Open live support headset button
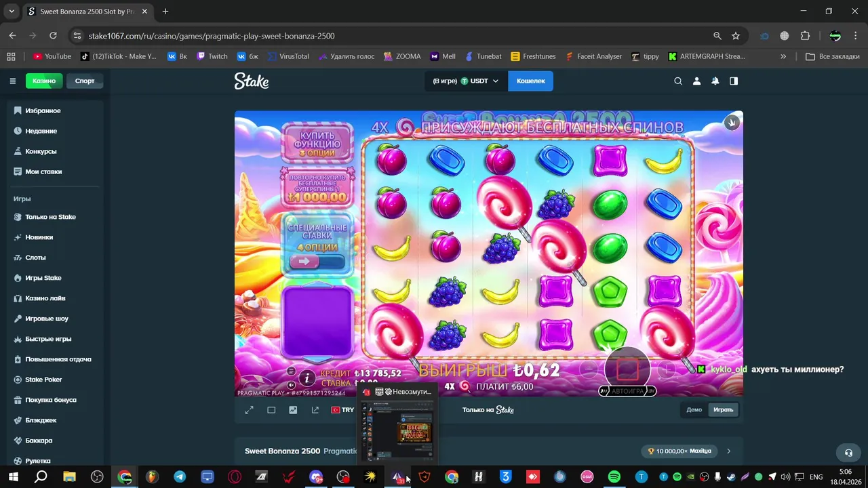Screen dimensions: 868x488 pyautogui.click(x=848, y=453)
